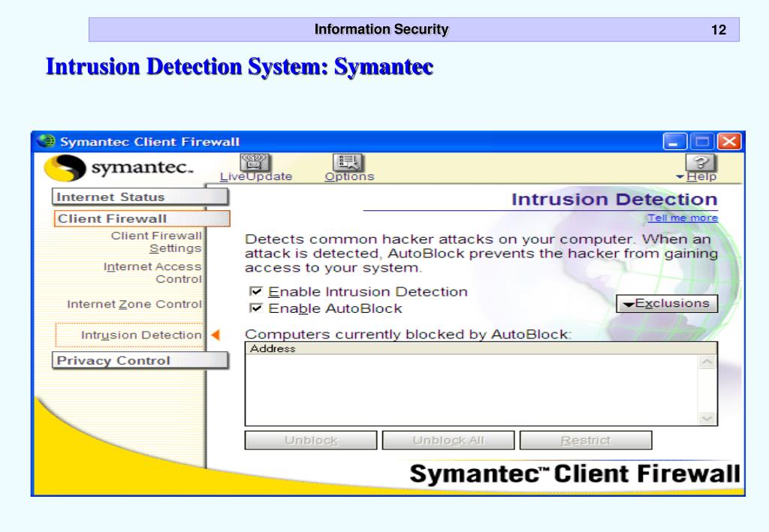
Task: Open Privacy Control section
Action: click(140, 361)
